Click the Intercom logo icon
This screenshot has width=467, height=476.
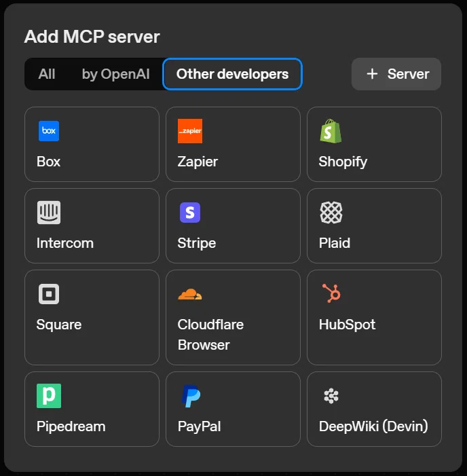tap(49, 213)
